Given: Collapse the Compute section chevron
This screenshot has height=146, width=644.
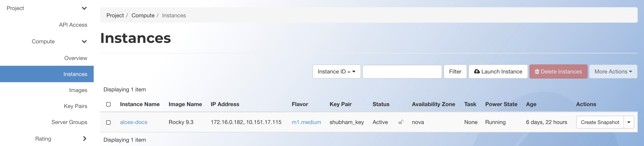Looking at the screenshot, I should (x=84, y=42).
